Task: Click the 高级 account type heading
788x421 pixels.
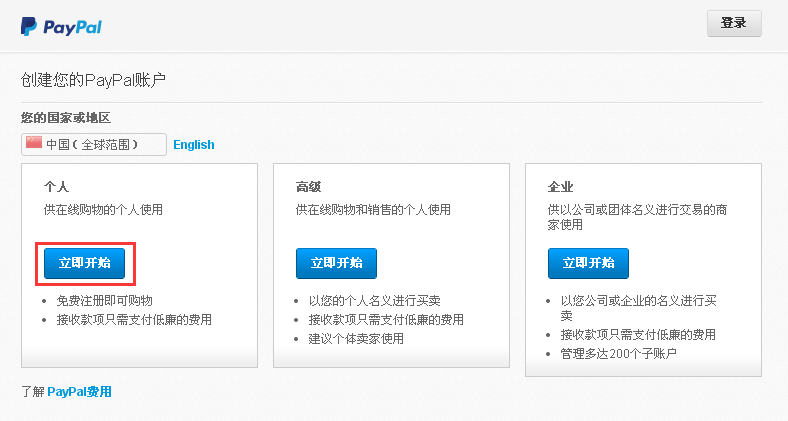Action: pos(308,187)
